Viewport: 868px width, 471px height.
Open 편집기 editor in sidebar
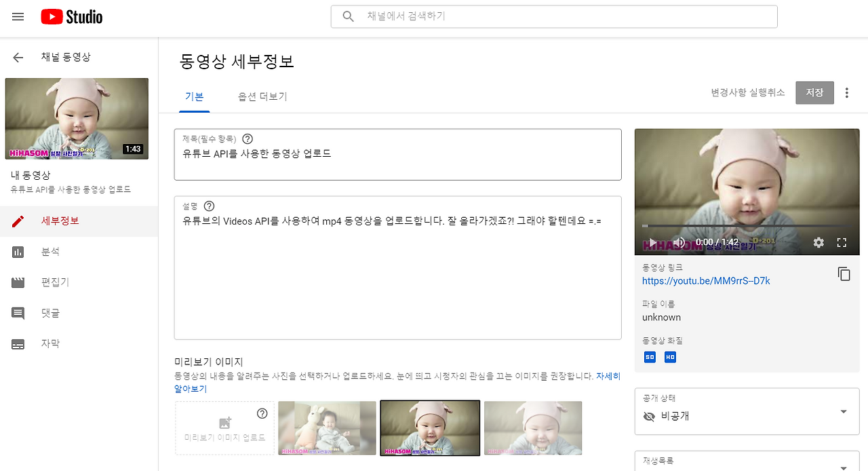click(x=79, y=282)
